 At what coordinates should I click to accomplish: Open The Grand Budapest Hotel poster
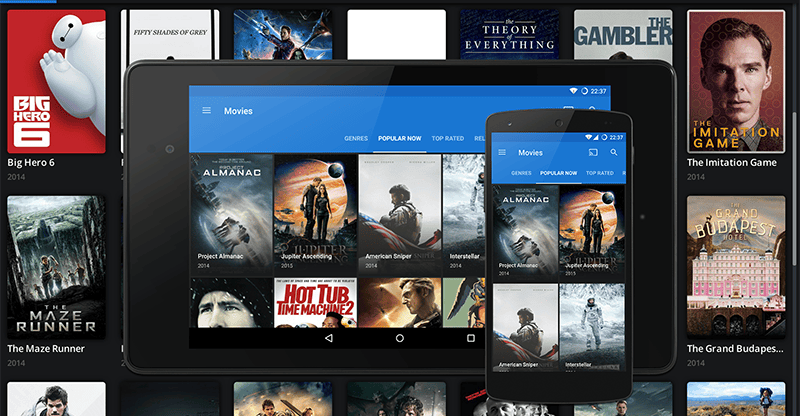(736, 267)
